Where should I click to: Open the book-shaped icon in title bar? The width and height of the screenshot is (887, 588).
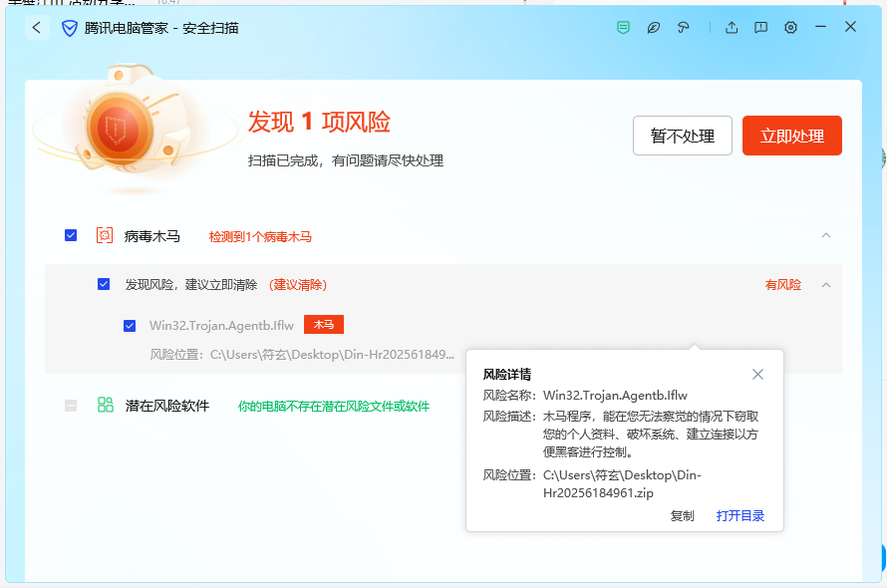click(760, 27)
